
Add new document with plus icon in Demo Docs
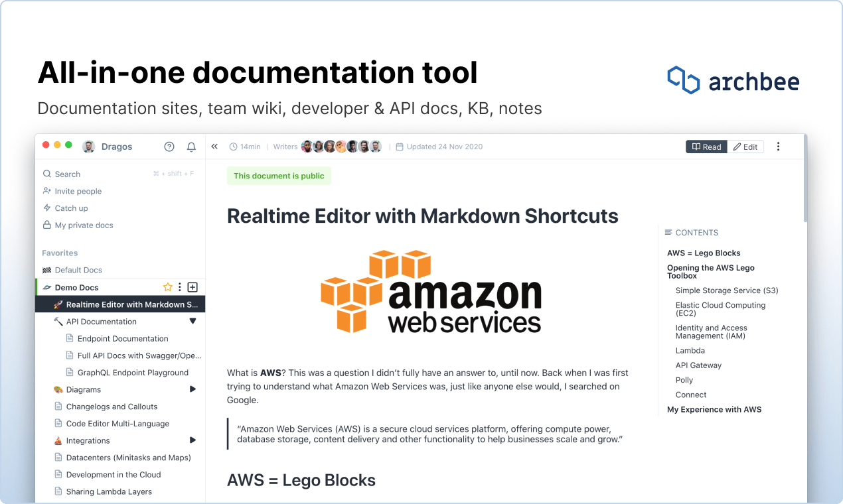click(192, 287)
